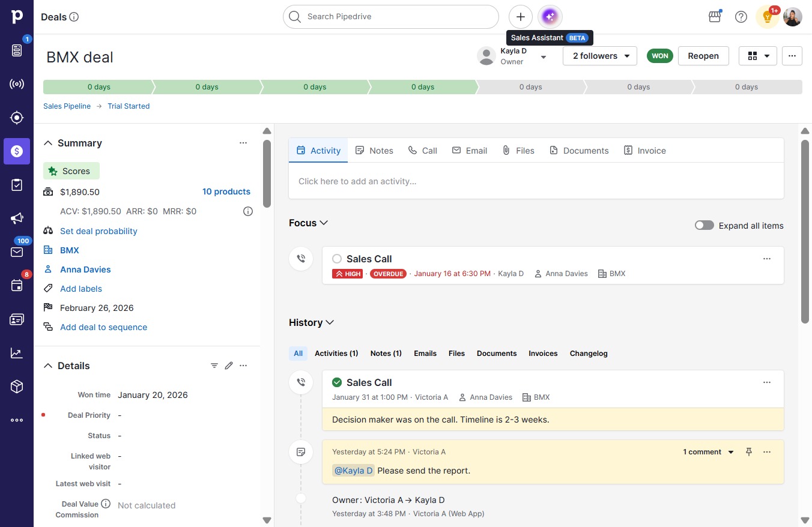
Task: Open the Pipedrive logo home
Action: [17, 17]
